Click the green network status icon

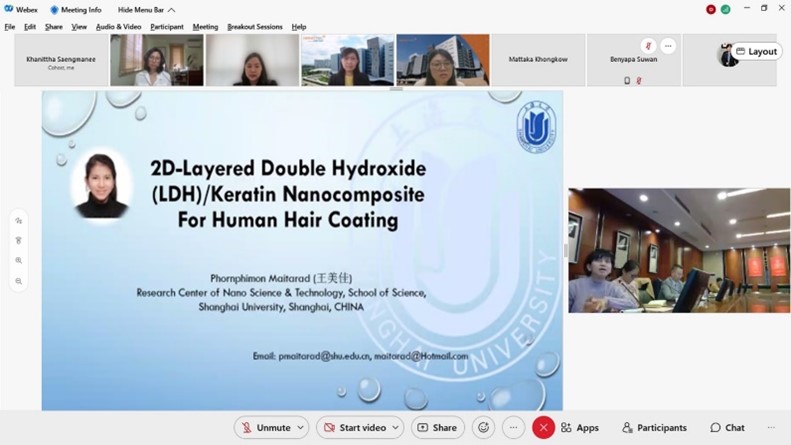coord(725,9)
